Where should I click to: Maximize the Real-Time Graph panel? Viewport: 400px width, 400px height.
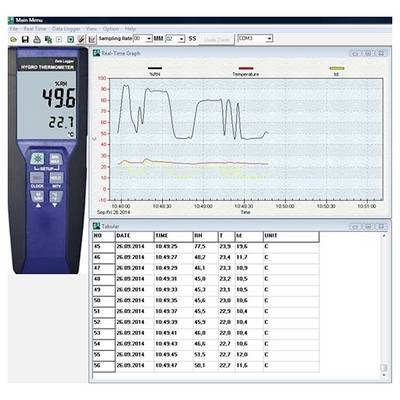(x=368, y=53)
